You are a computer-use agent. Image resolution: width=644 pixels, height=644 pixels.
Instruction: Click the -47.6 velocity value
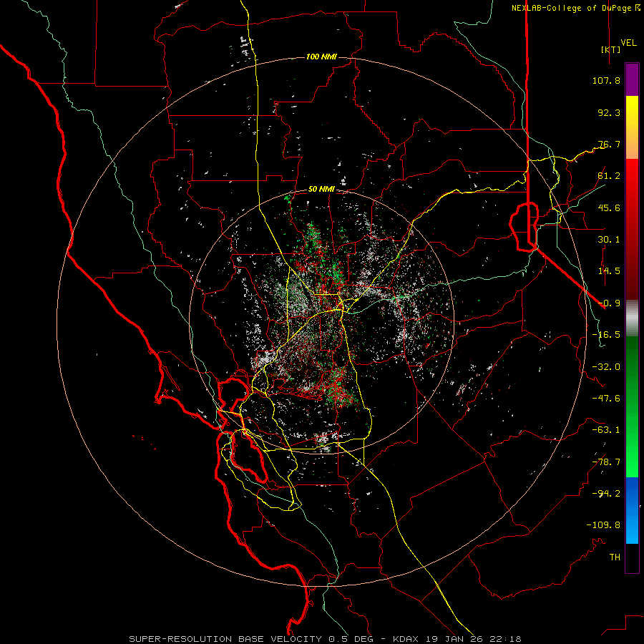tap(606, 399)
